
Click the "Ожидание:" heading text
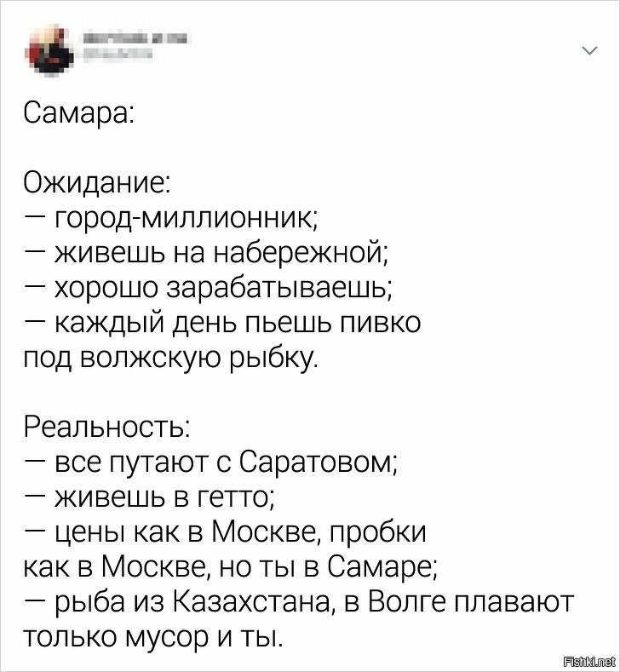[97, 184]
